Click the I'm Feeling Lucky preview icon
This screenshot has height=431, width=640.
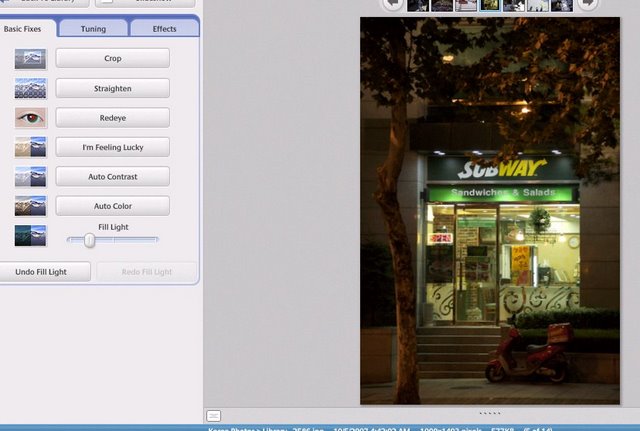pos(31,147)
